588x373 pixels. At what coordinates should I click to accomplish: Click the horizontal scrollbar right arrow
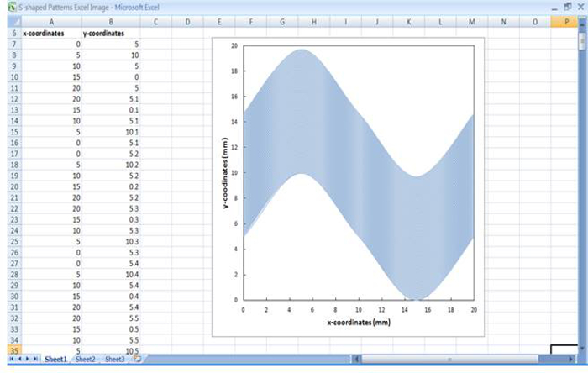point(570,359)
